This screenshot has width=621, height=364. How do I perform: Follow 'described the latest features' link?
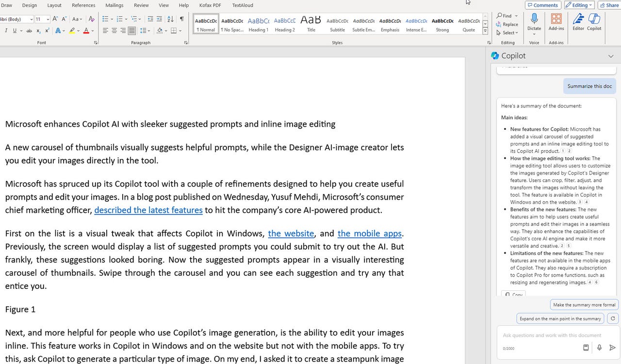148,210
